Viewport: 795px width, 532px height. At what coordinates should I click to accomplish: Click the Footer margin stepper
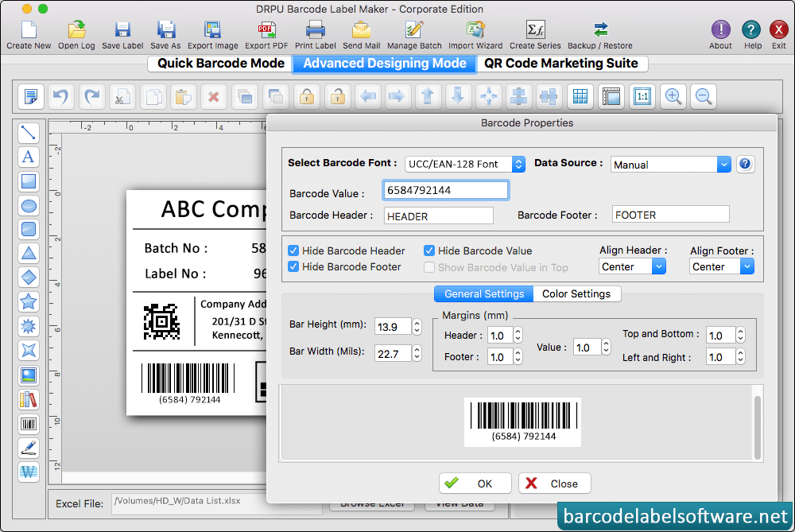point(518,356)
